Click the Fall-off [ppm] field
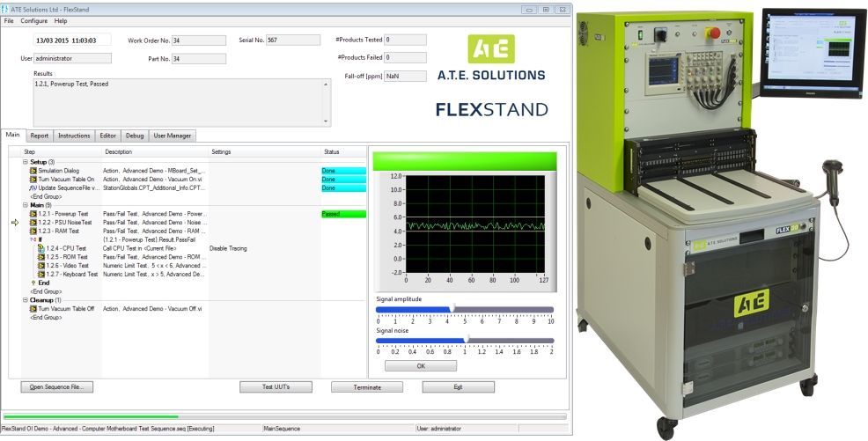868x441 pixels. [x=405, y=77]
